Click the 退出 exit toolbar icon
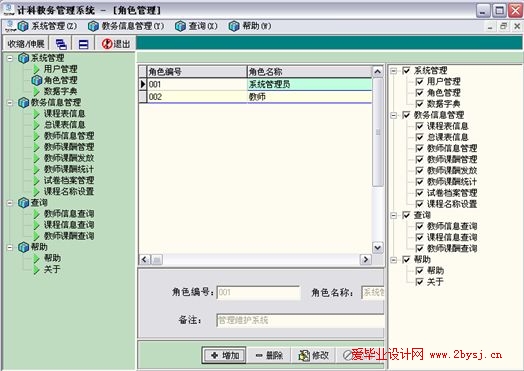This screenshot has width=524, height=371. (x=107, y=44)
